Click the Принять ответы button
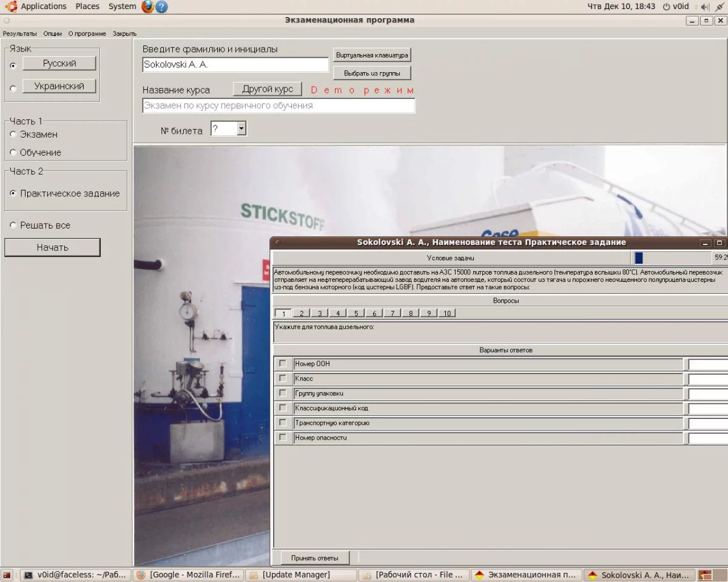The width and height of the screenshot is (728, 582). 314,558
